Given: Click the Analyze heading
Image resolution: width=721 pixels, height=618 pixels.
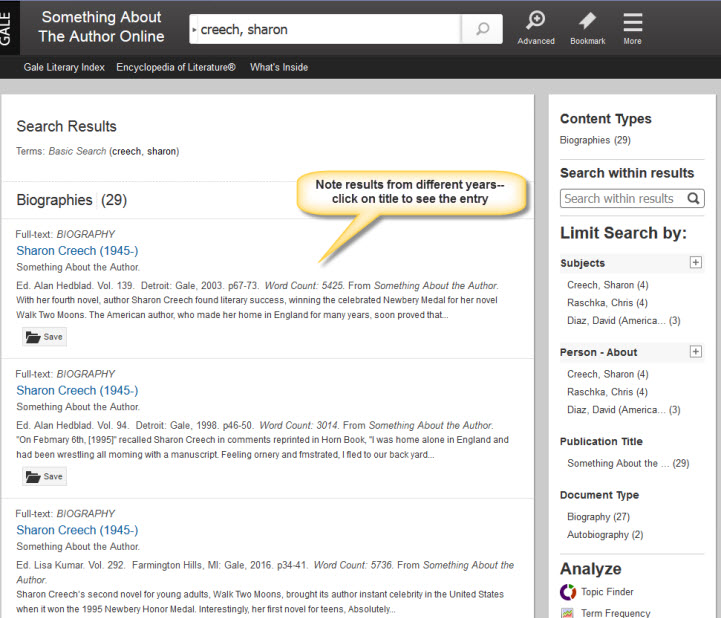Looking at the screenshot, I should (x=590, y=569).
